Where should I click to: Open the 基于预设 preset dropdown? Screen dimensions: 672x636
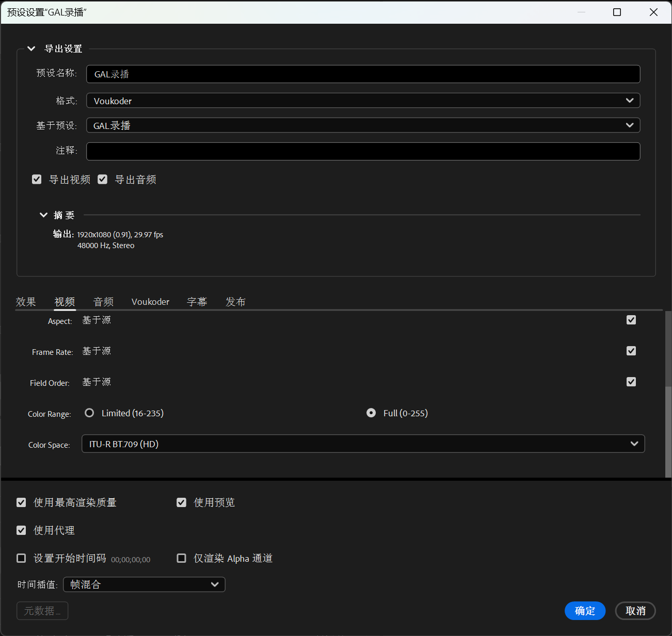click(x=363, y=125)
